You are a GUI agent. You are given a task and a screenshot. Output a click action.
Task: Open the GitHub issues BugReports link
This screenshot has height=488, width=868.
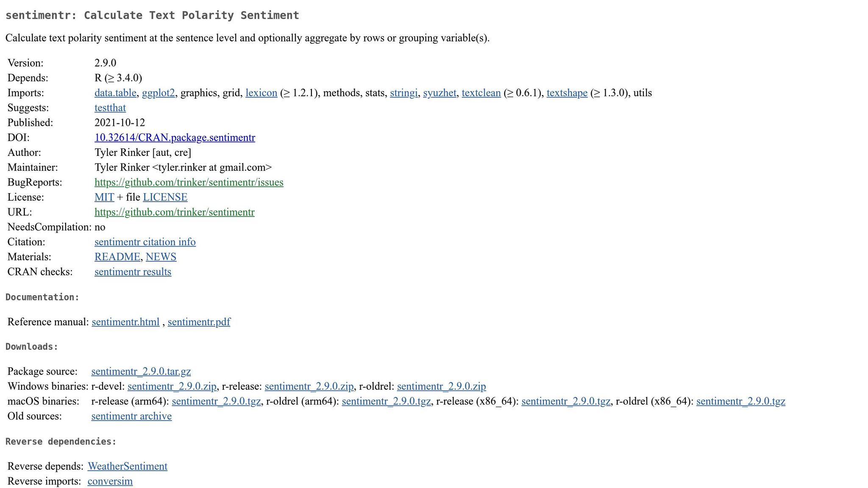coord(189,182)
